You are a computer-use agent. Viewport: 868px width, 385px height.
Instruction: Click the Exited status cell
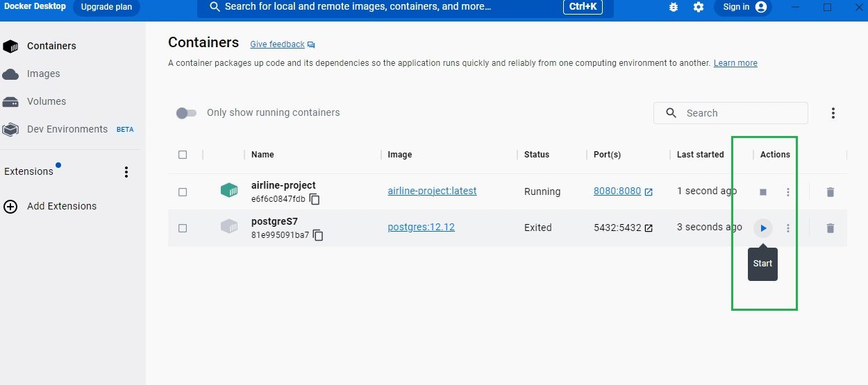pos(538,228)
